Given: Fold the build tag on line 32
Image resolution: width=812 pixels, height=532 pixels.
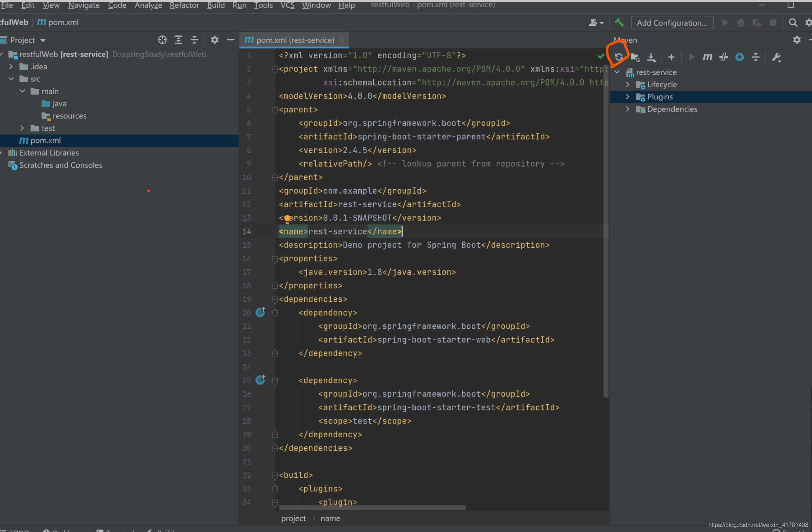Looking at the screenshot, I should tap(275, 475).
